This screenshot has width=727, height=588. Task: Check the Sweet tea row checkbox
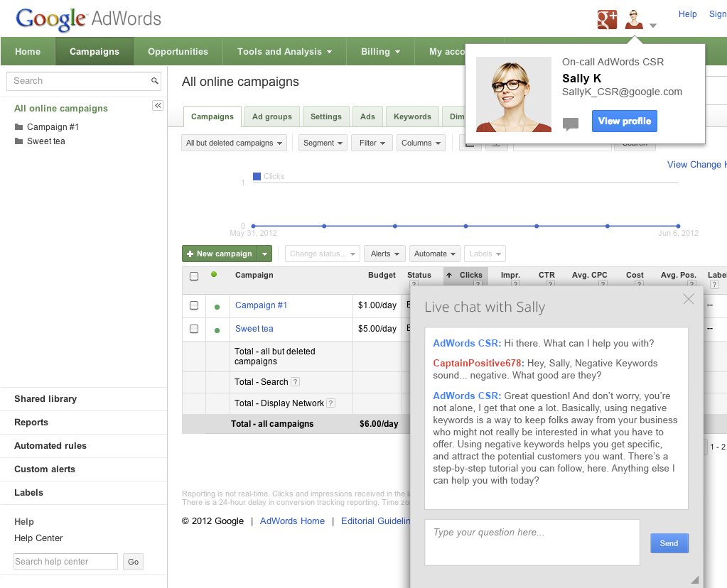click(194, 329)
